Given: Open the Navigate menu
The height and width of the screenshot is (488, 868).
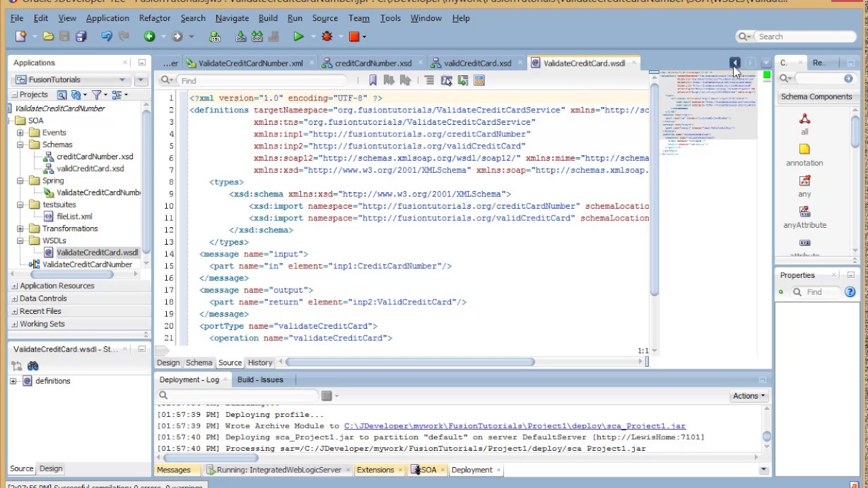Looking at the screenshot, I should [x=232, y=18].
